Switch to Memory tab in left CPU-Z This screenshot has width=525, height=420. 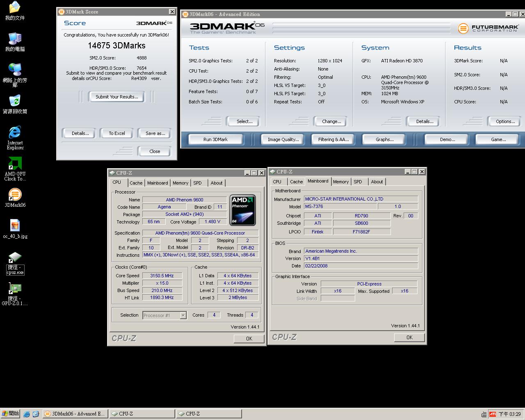point(180,183)
